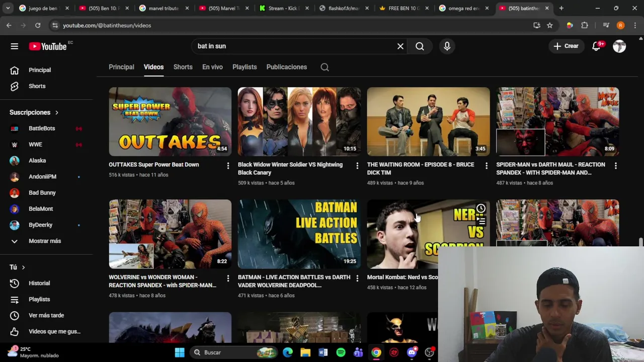Click the page vertical scrollbar thumb
The width and height of the screenshot is (644, 362).
[640, 242]
